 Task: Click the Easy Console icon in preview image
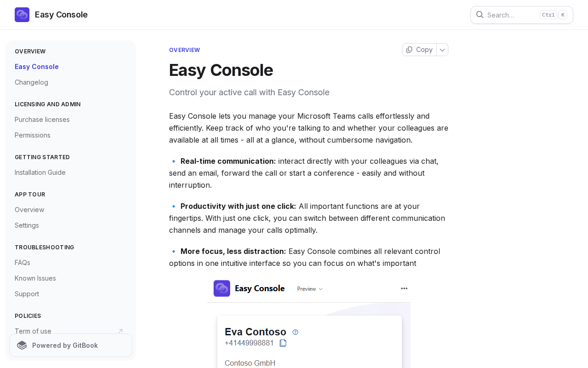tap(222, 288)
